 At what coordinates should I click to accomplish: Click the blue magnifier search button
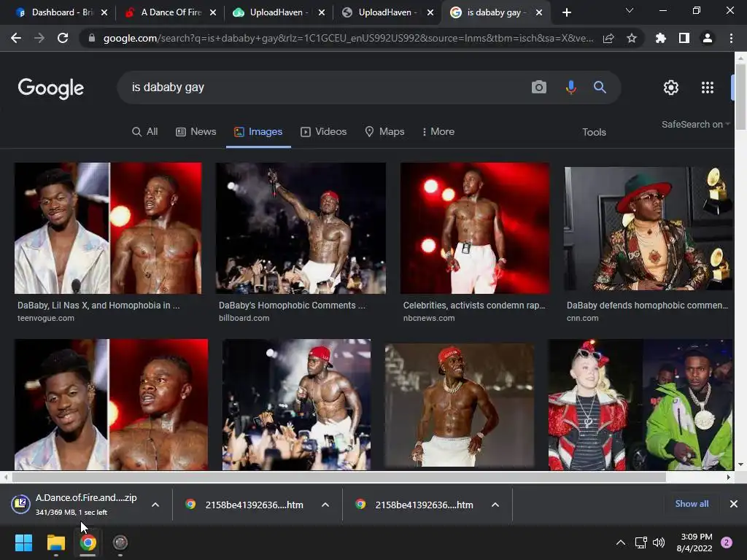tap(600, 87)
